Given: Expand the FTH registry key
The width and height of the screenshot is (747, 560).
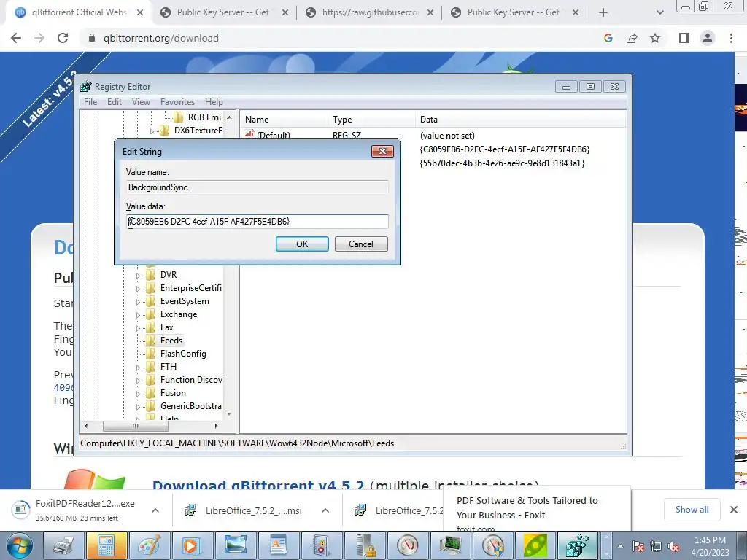Looking at the screenshot, I should click(138, 367).
